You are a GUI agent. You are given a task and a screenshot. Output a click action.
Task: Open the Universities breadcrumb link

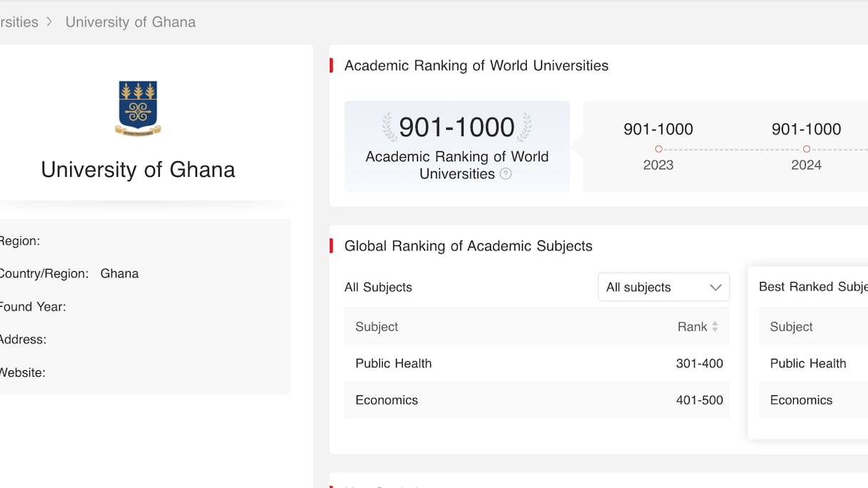(x=19, y=22)
